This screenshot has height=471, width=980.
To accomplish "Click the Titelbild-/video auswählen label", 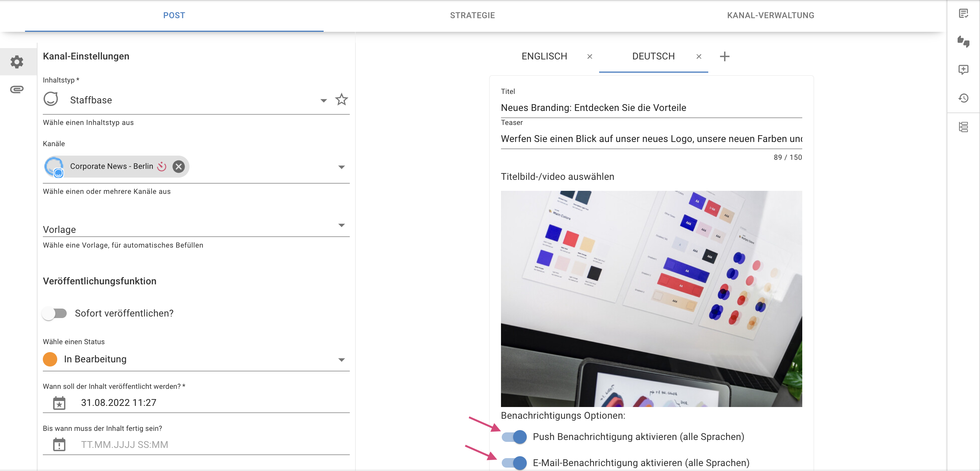I will tap(557, 177).
